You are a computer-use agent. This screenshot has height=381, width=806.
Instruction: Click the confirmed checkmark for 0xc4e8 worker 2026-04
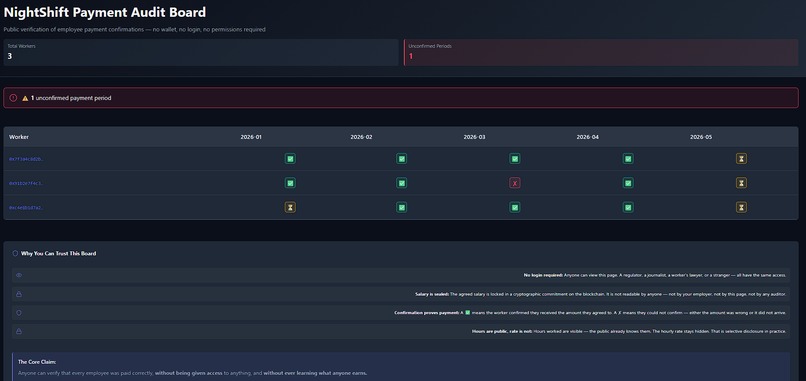coord(628,207)
